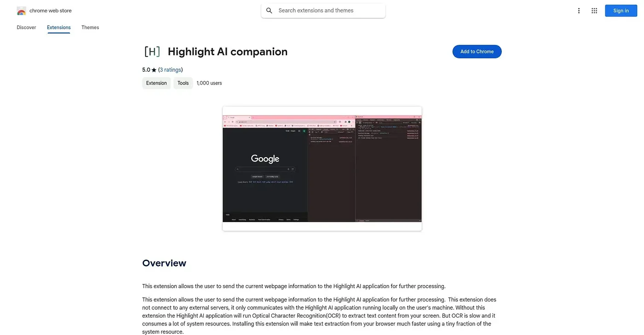
Task: Click the Highlight [H] extension logo
Action: pos(152,51)
